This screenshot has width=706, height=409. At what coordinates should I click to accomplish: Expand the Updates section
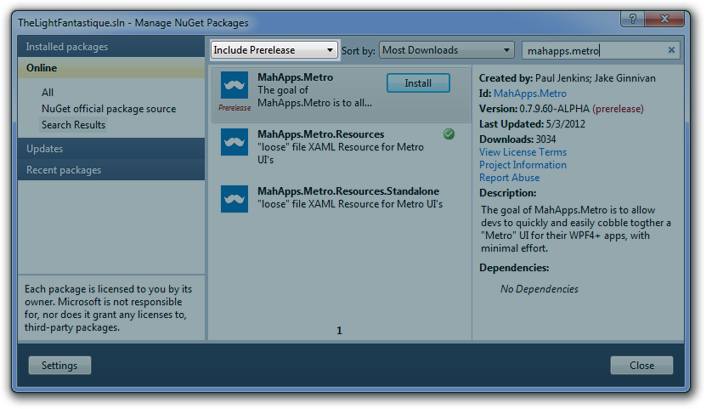(111, 149)
